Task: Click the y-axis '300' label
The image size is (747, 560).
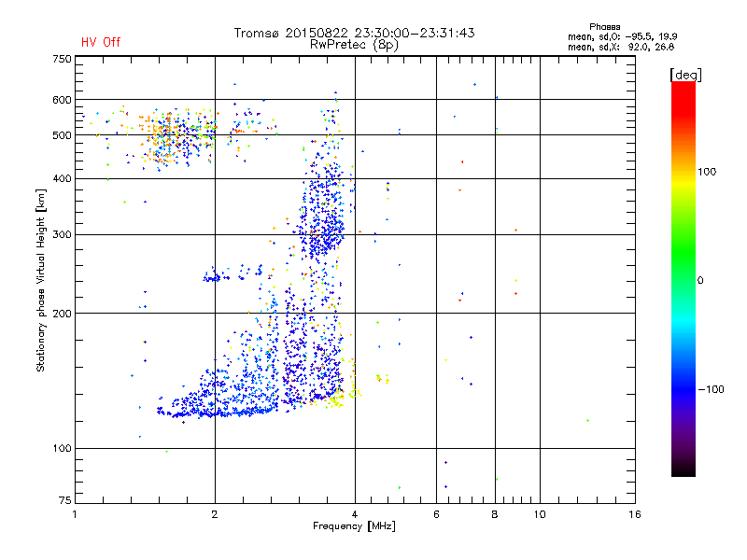Action: (62, 235)
